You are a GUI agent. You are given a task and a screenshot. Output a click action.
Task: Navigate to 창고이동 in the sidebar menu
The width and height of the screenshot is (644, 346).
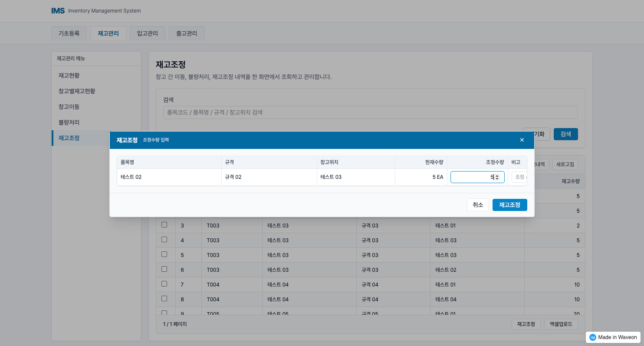(x=69, y=107)
